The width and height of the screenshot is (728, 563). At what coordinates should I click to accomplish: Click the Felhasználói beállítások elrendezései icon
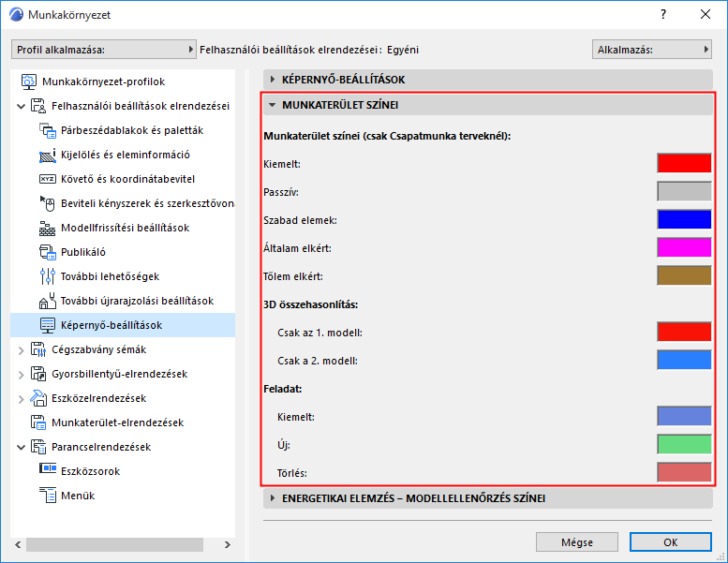pyautogui.click(x=38, y=106)
